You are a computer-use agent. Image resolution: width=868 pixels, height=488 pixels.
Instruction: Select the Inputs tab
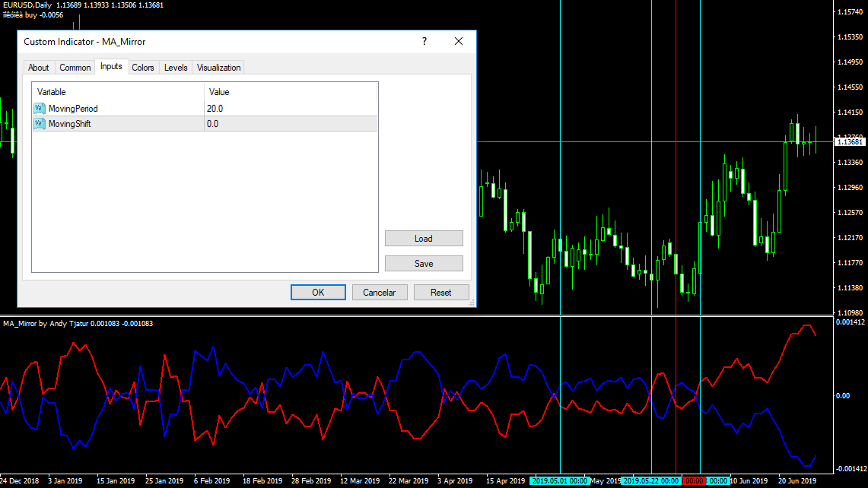[111, 66]
